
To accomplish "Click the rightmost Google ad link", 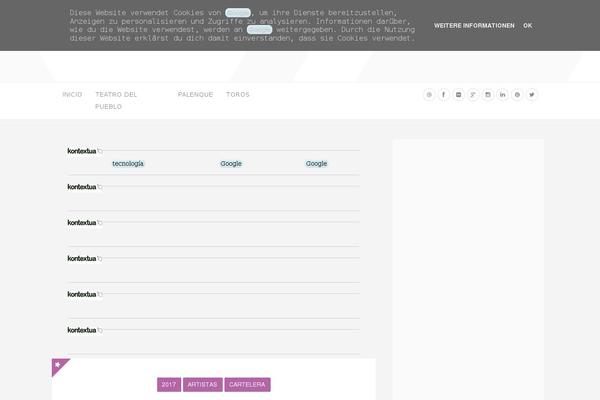I will 316,164.
